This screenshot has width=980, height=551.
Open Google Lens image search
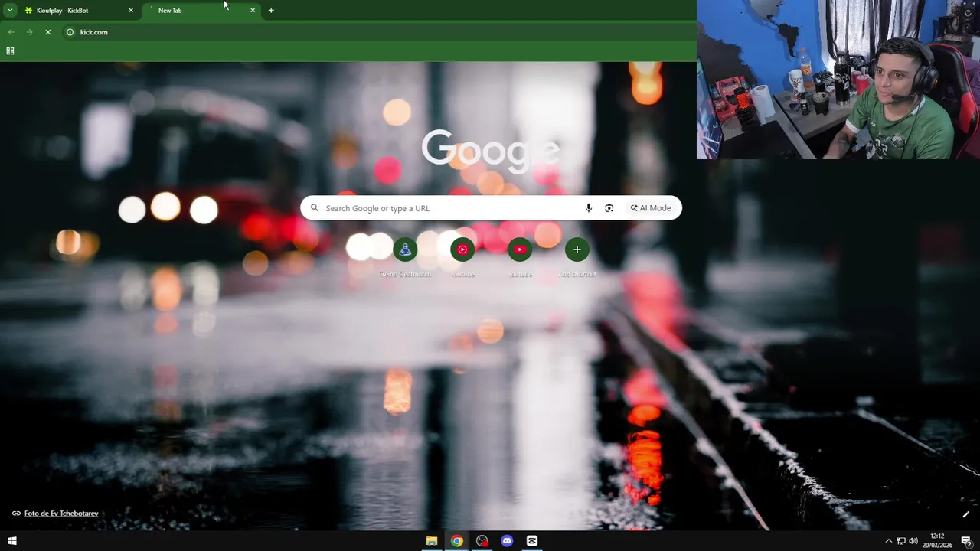tap(609, 208)
